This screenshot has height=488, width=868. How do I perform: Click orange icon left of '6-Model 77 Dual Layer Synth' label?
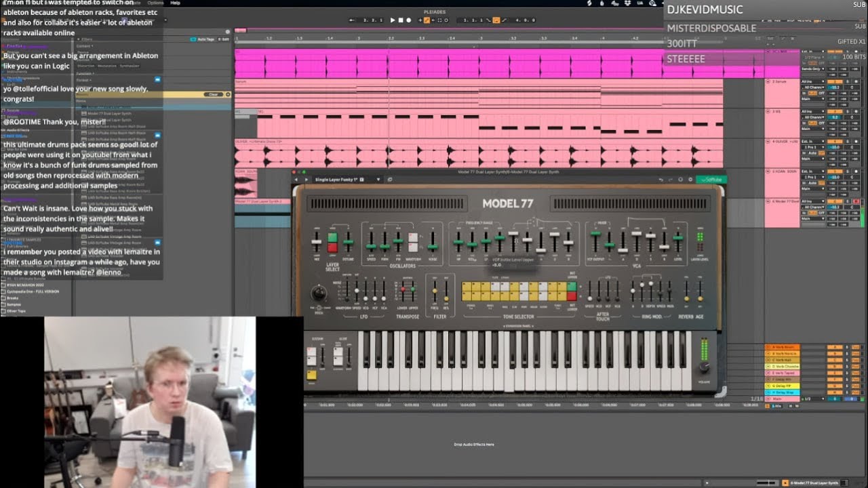click(786, 483)
